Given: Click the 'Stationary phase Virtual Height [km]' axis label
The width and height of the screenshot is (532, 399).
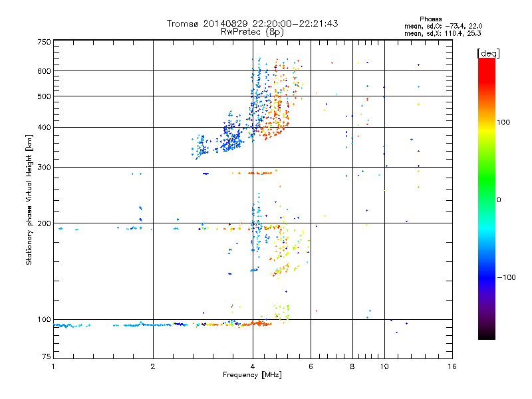Looking at the screenshot, I should [x=29, y=199].
